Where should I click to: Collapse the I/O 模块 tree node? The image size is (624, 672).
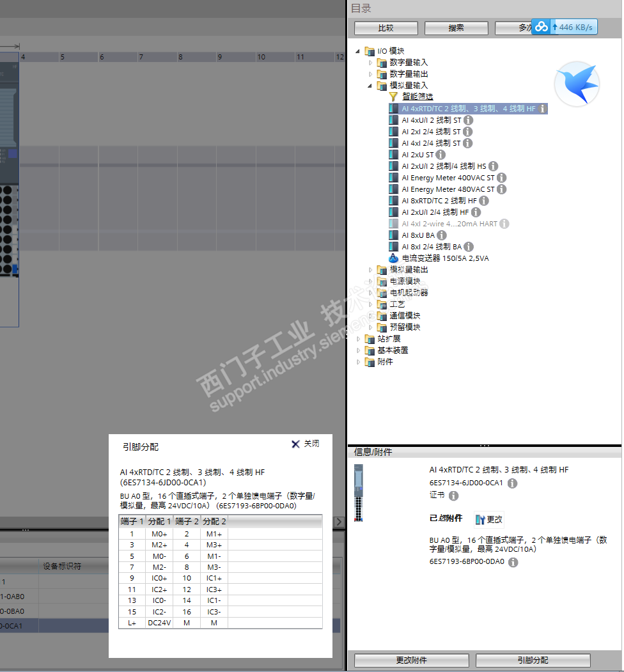pyautogui.click(x=358, y=51)
